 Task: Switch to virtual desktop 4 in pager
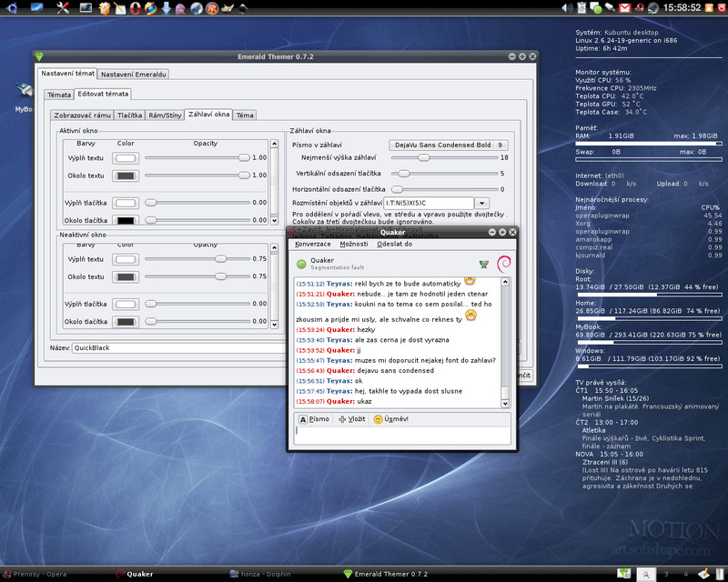(x=686, y=574)
